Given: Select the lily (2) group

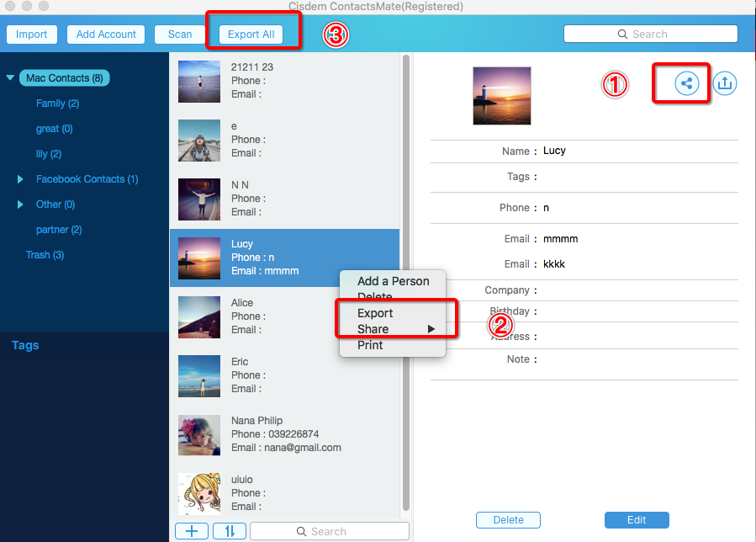Looking at the screenshot, I should [x=49, y=154].
